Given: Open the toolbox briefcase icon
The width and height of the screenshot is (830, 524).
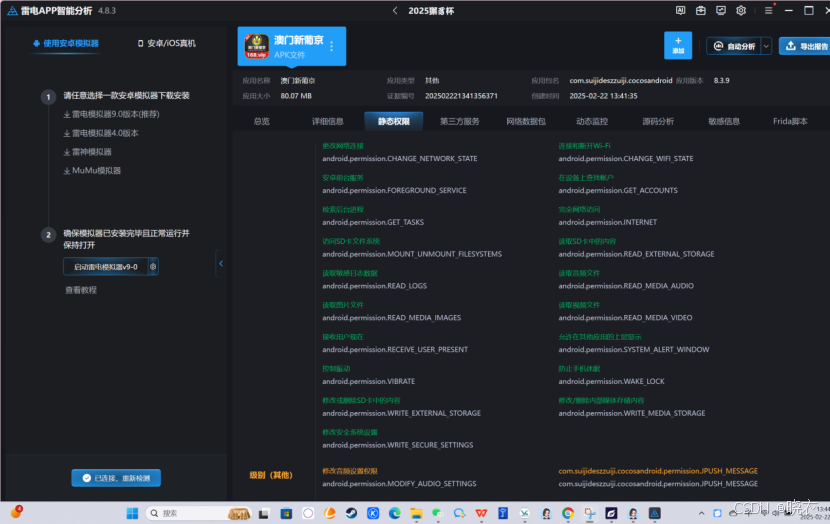Looking at the screenshot, I should pyautogui.click(x=700, y=11).
